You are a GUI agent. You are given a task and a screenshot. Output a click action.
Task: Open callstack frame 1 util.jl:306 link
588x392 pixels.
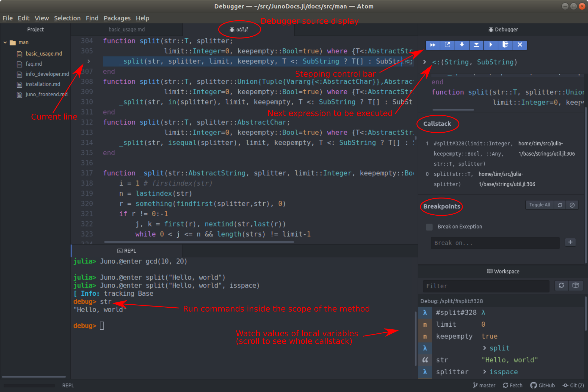(546, 149)
